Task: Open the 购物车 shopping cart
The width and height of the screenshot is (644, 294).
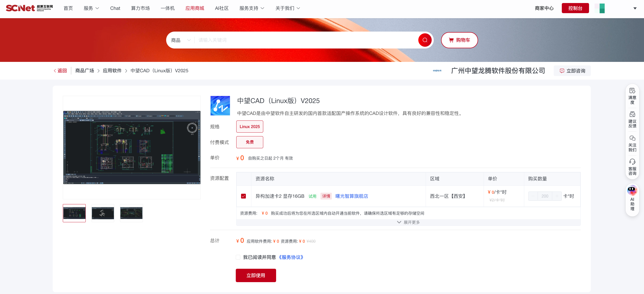Action: click(459, 40)
